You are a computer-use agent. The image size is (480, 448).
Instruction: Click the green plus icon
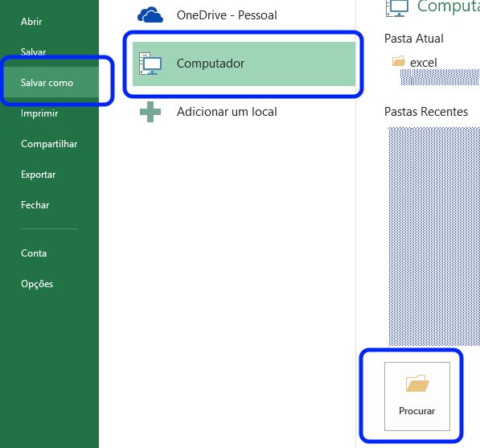pos(150,112)
